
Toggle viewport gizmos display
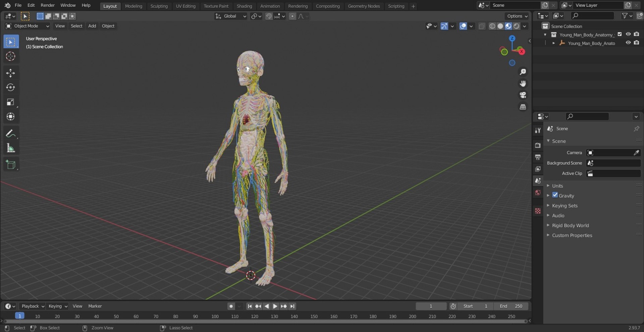(x=444, y=26)
